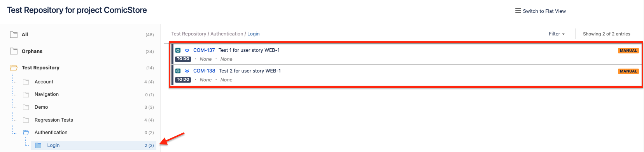Screen dimensions: 644x152
Task: Collapse the Test Repository tree node
Action: pyautogui.click(x=40, y=68)
